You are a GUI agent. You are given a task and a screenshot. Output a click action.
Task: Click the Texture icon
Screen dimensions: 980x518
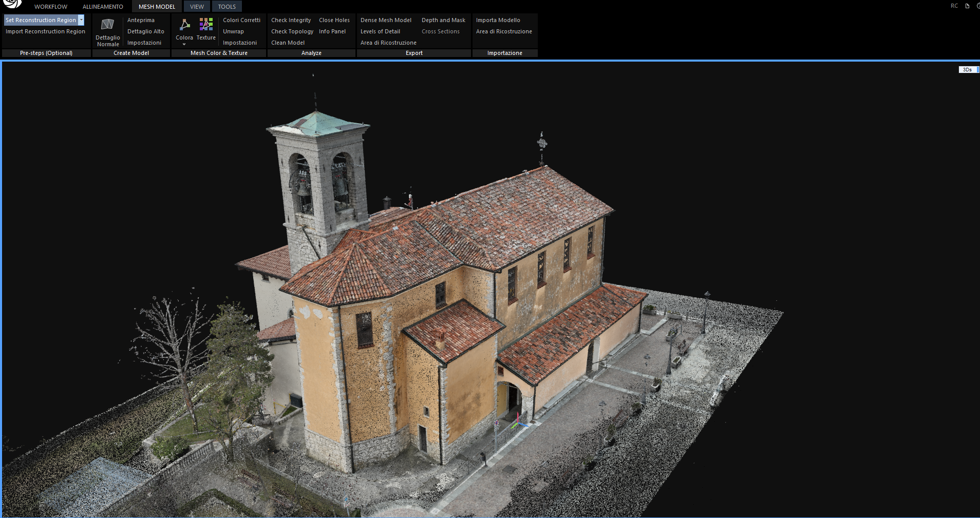[x=206, y=25]
